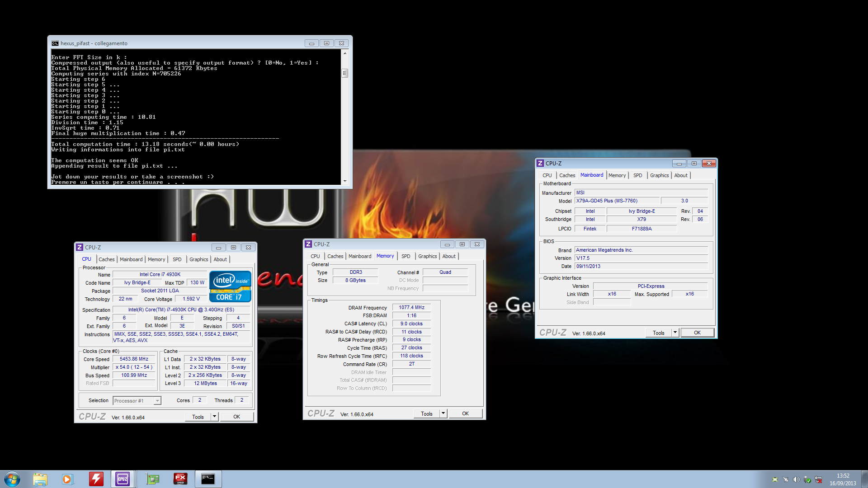Open Caches tab in Mainboard CPU-Z window

tap(567, 175)
